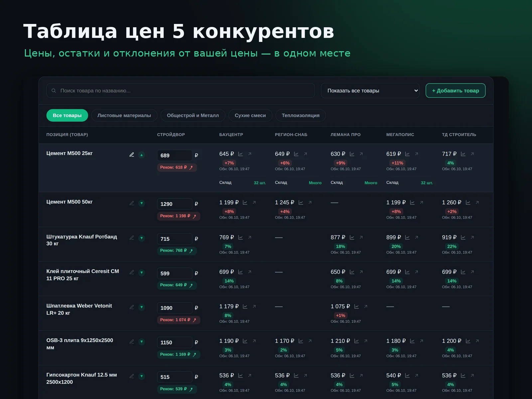The width and height of the screenshot is (532, 399).
Task: Click the price field showing 1150
Action: pyautogui.click(x=175, y=342)
